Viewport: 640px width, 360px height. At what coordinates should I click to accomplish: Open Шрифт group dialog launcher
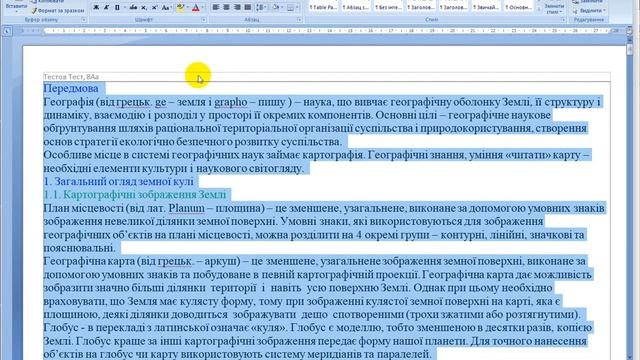pyautogui.click(x=203, y=20)
